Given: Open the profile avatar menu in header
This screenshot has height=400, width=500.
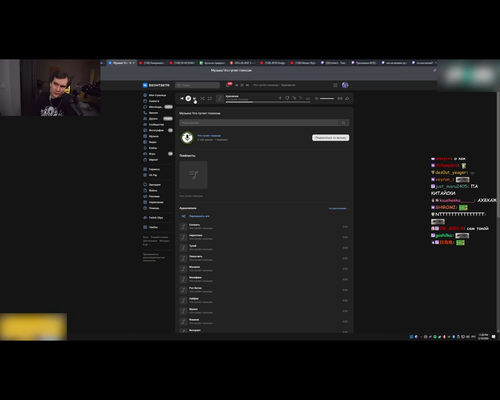Looking at the screenshot, I should tap(345, 85).
